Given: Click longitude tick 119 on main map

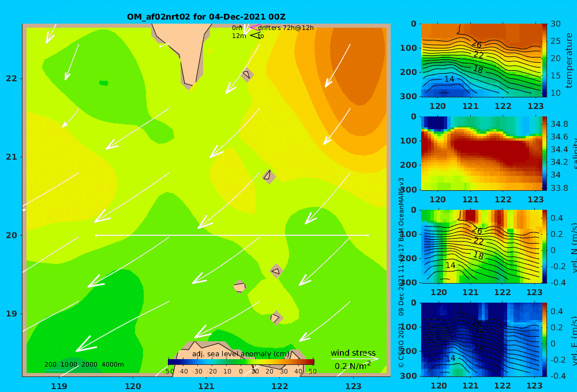Looking at the screenshot, I should 59,386.
